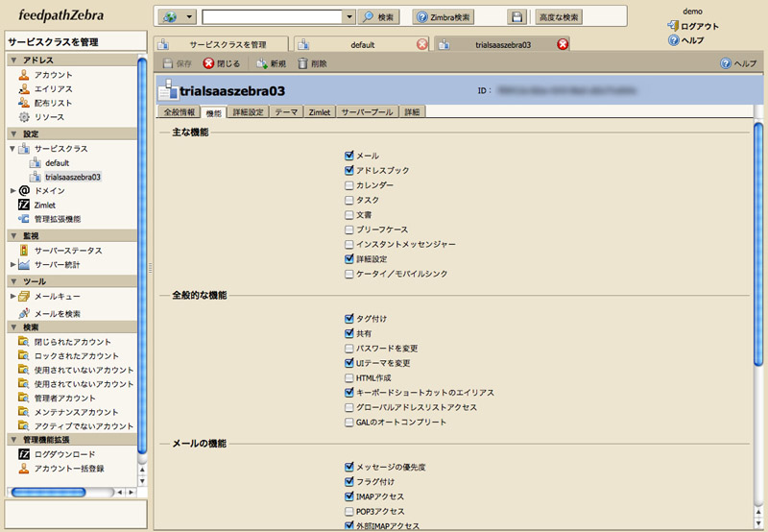Switch to the 全般情報 tab
This screenshot has height=532, width=768.
(180, 112)
